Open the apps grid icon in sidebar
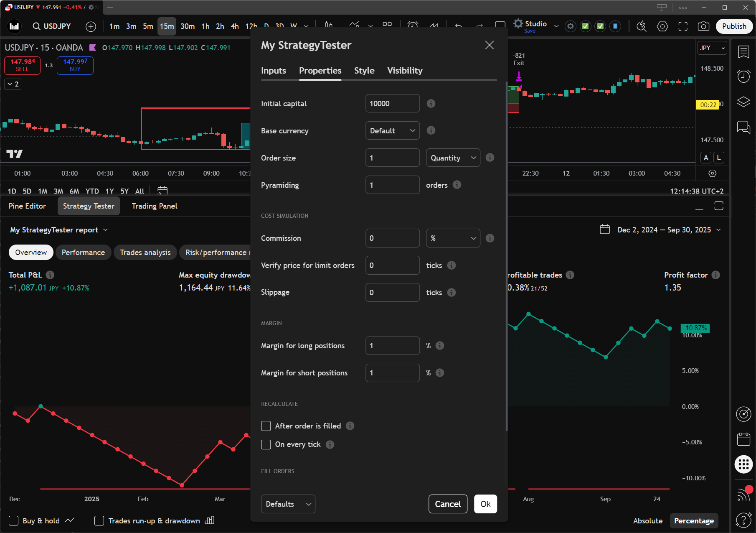Image resolution: width=756 pixels, height=533 pixels. coord(743,464)
